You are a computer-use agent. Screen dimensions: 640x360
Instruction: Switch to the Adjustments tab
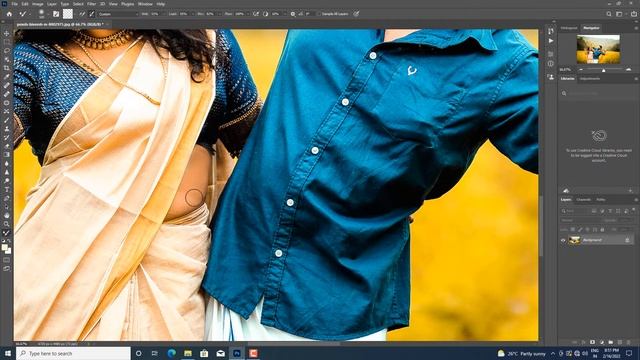point(590,78)
